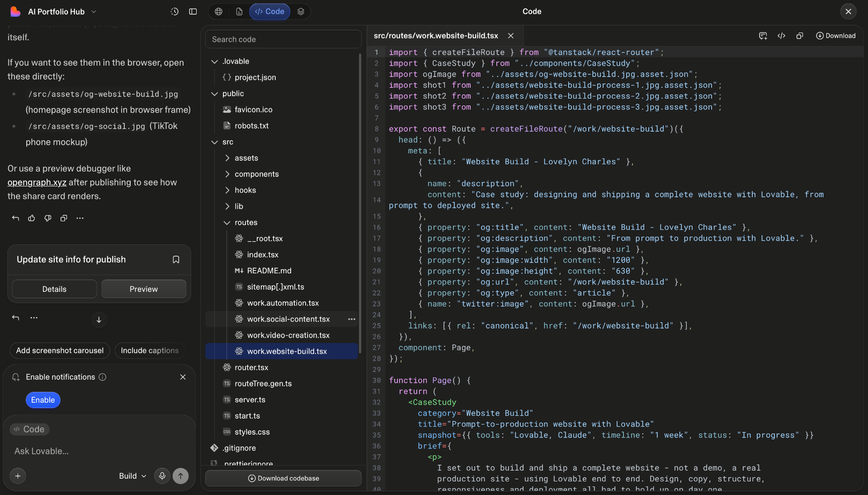Show notification info tooltip icon
This screenshot has width=868, height=495.
[103, 377]
